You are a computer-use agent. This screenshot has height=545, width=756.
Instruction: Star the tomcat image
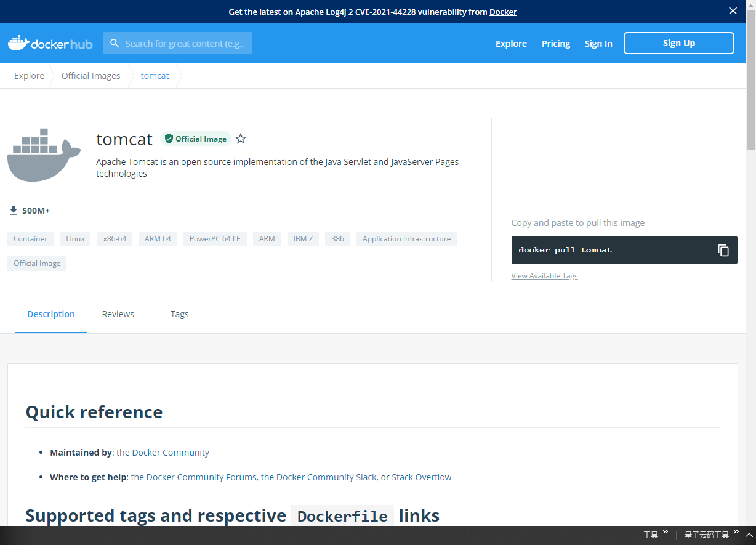click(241, 139)
